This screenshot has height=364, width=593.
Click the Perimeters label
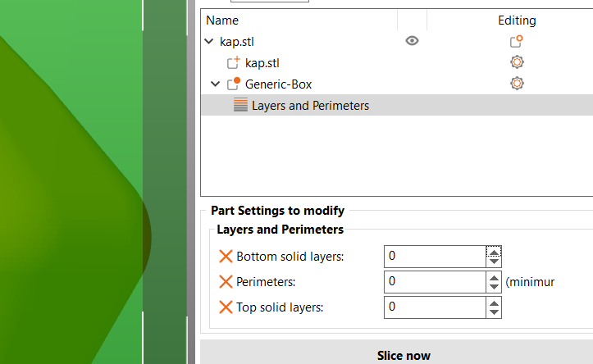(266, 281)
